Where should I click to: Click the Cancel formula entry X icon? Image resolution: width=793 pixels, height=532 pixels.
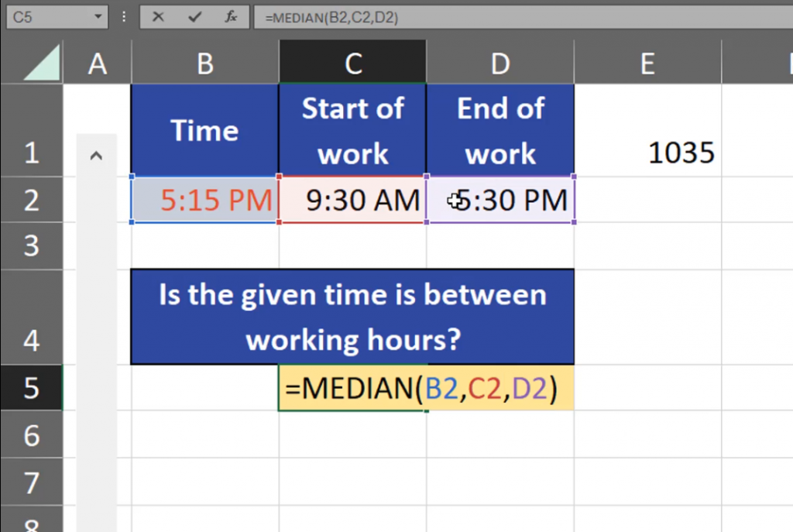tap(159, 16)
